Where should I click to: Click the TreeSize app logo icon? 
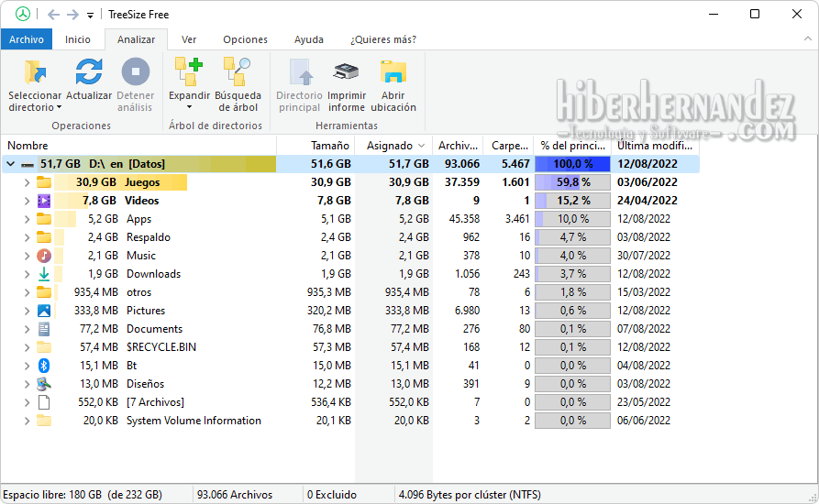(22, 14)
